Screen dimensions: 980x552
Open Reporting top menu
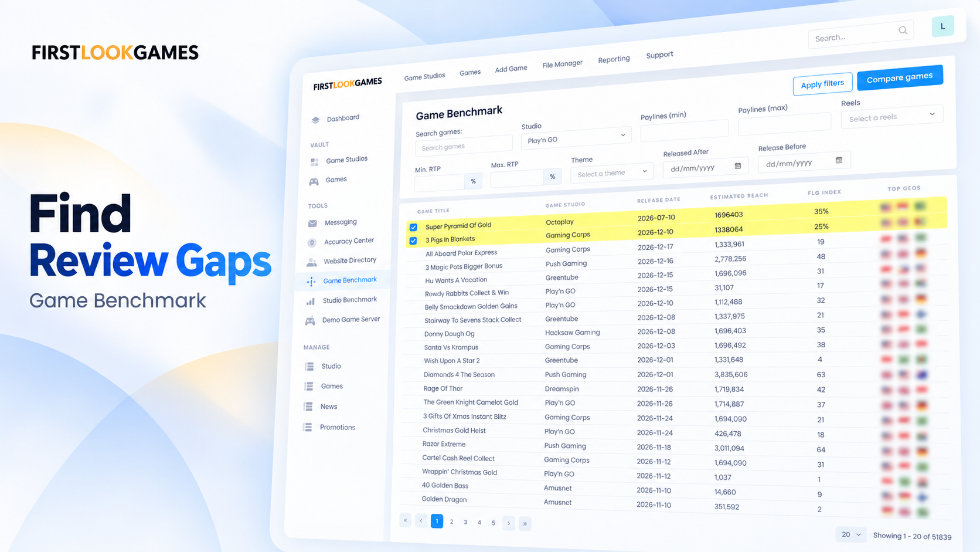(x=614, y=59)
